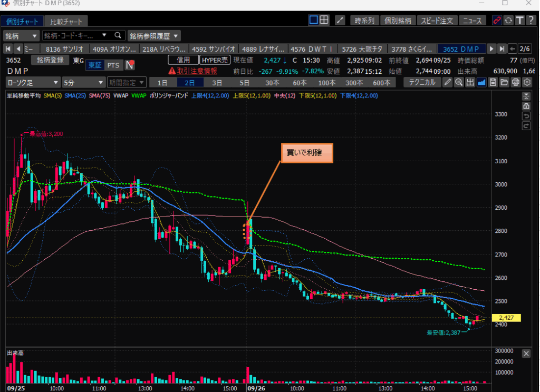Click the yellow 2,427 price marker
The image size is (540, 392).
click(x=505, y=318)
